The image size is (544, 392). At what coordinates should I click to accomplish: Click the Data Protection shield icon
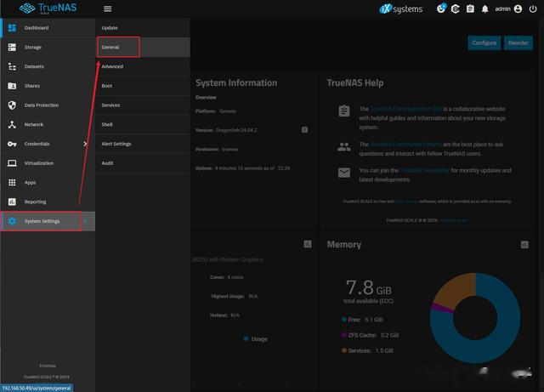(12, 105)
